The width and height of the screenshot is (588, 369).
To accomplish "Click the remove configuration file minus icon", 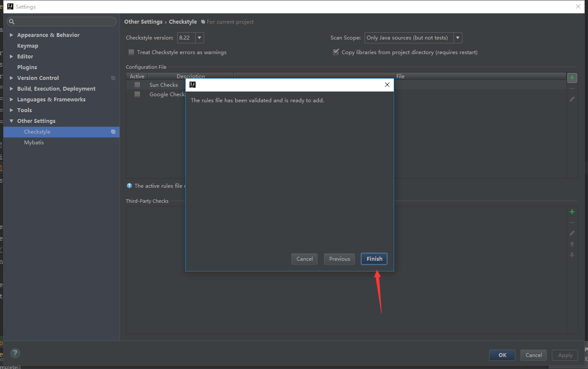I will [x=572, y=88].
